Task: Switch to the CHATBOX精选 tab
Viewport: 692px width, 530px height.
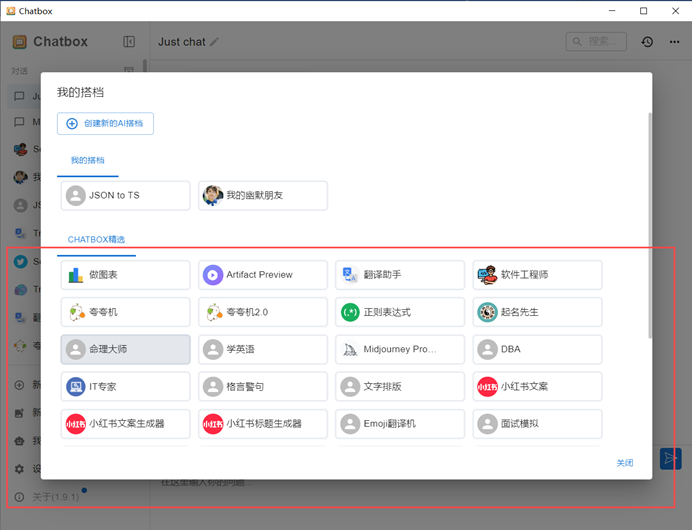Action: pyautogui.click(x=96, y=240)
